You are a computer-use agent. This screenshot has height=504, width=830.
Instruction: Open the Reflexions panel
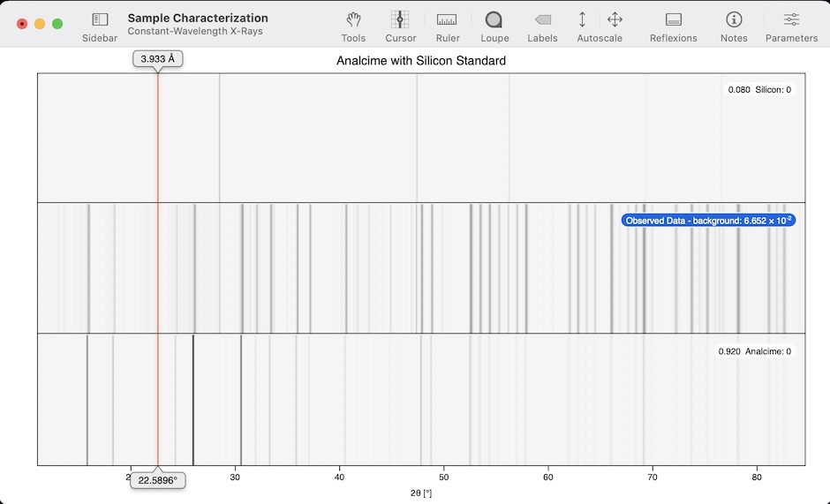click(x=673, y=19)
